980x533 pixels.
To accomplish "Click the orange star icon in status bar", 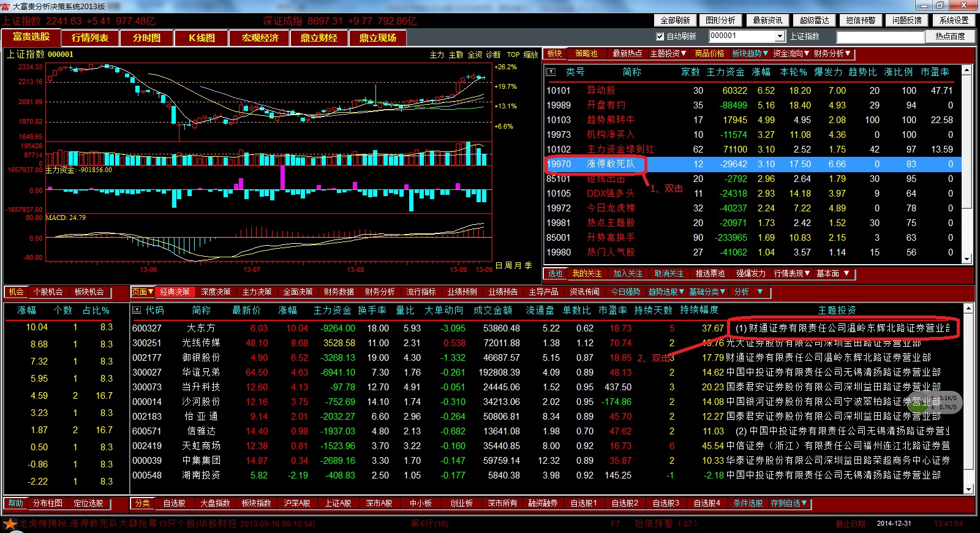I will [x=10, y=524].
